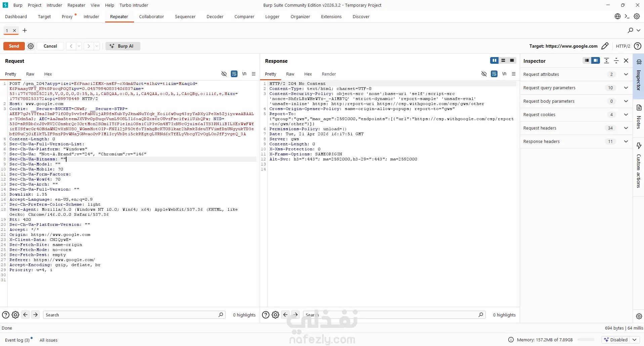The height and width of the screenshot is (346, 644).
Task: Open the Event log (3)
Action: pos(17,340)
